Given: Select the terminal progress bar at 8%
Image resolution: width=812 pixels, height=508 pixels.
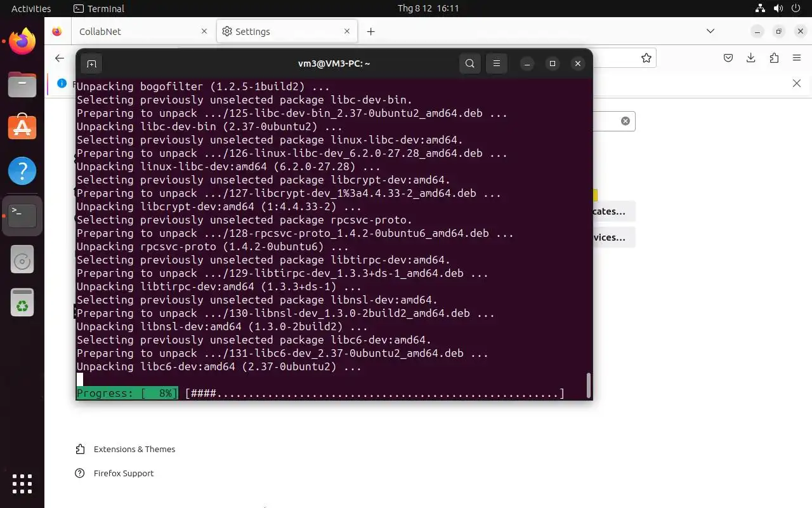Looking at the screenshot, I should [x=320, y=393].
